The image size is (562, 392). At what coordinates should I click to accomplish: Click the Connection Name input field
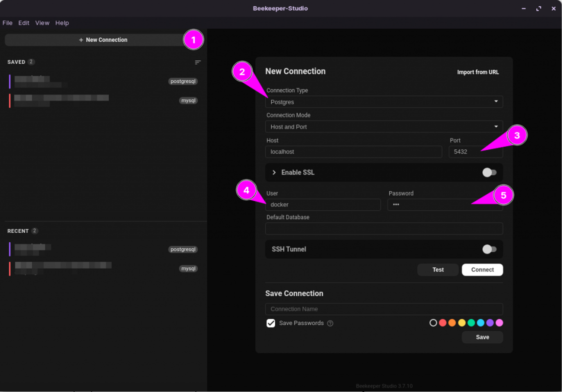click(x=384, y=309)
